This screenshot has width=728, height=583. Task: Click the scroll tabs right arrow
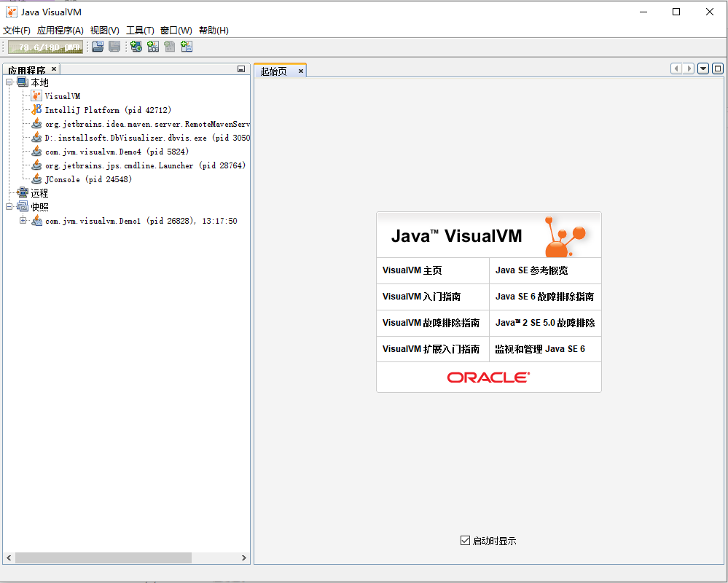(689, 69)
